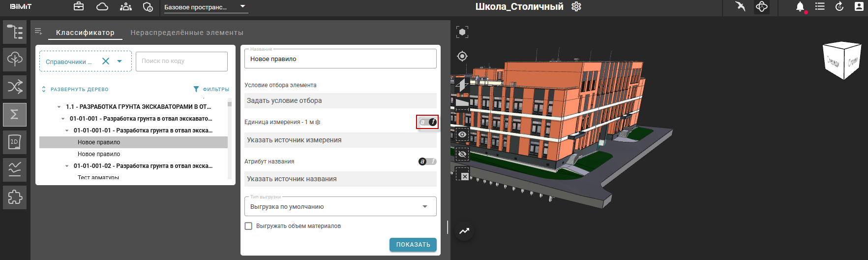This screenshot has height=260, width=868.
Task: Collapse the 01-01-001-01 tree node
Action: (67, 130)
